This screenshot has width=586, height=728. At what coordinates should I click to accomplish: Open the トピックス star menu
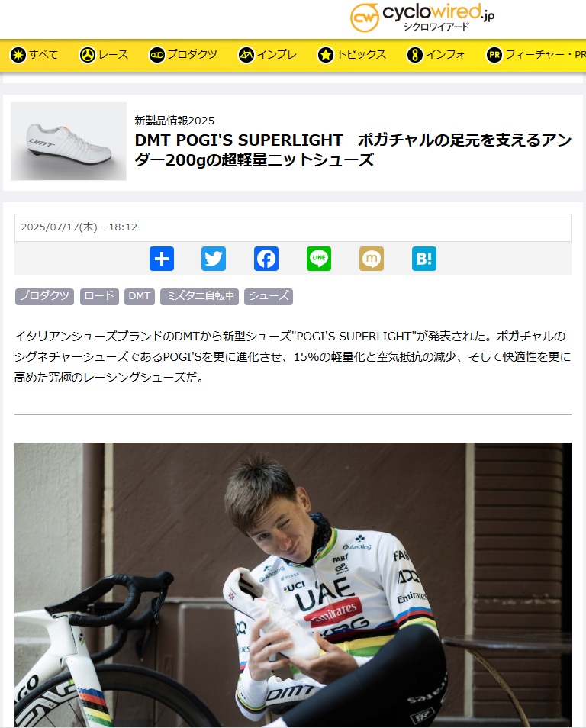(352, 55)
